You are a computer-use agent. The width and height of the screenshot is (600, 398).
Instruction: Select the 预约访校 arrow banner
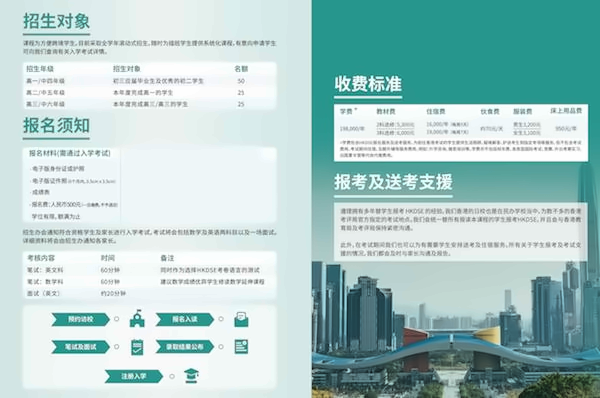coord(81,319)
